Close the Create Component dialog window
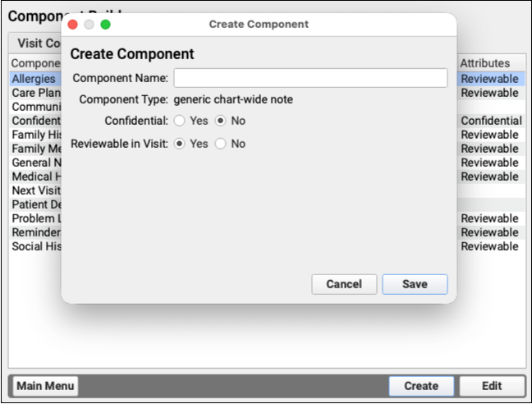 (73, 25)
